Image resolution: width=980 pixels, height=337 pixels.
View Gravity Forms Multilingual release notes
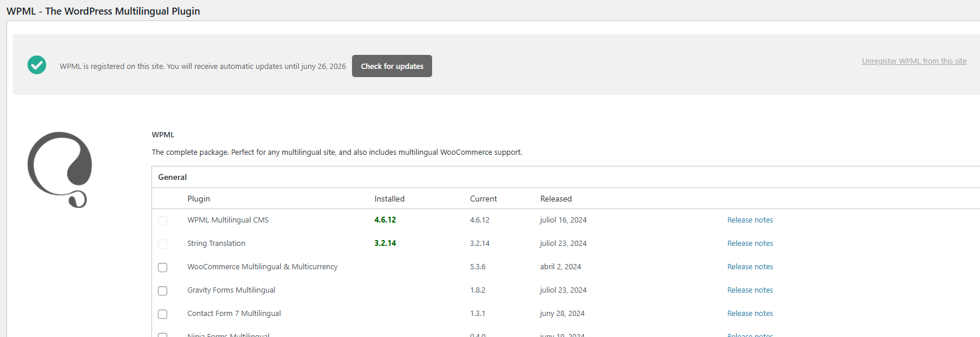click(x=750, y=290)
